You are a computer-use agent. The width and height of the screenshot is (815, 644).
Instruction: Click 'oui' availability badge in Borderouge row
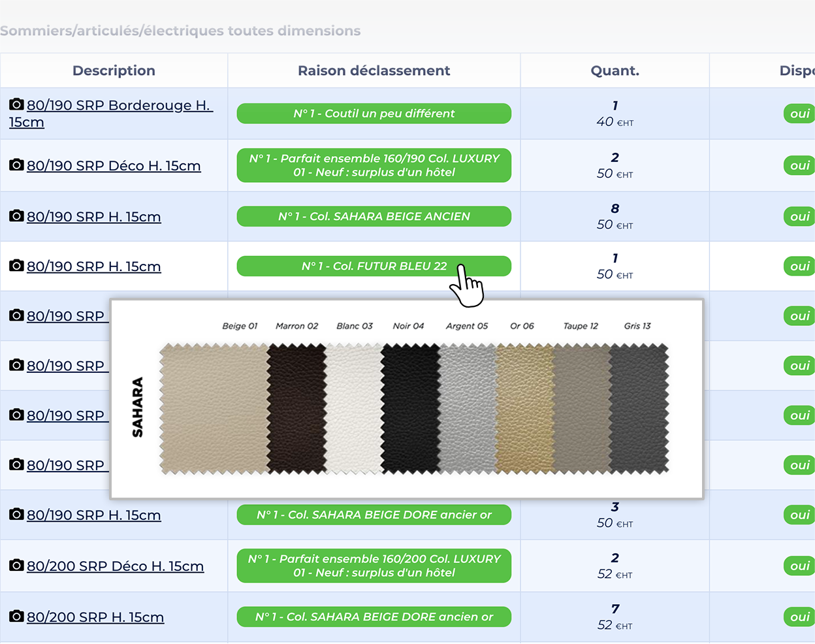(799, 114)
